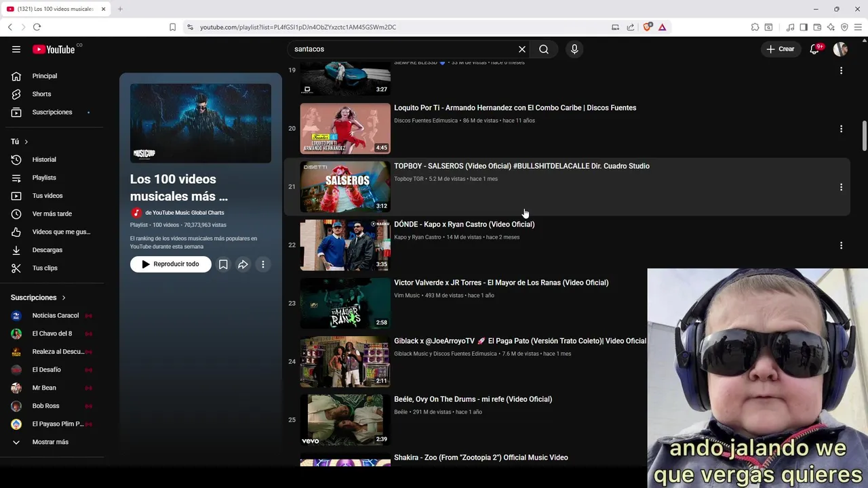Play DÓNDE Kapo x Ryan Castro thumbnail

345,245
